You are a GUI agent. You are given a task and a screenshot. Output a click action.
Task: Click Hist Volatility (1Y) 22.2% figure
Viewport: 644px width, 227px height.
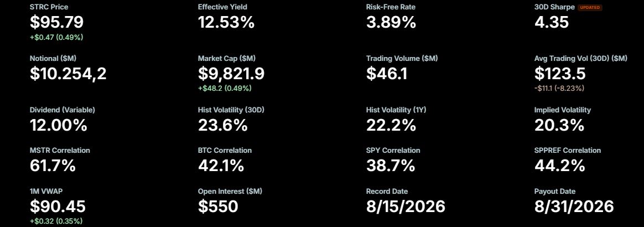[391, 125]
